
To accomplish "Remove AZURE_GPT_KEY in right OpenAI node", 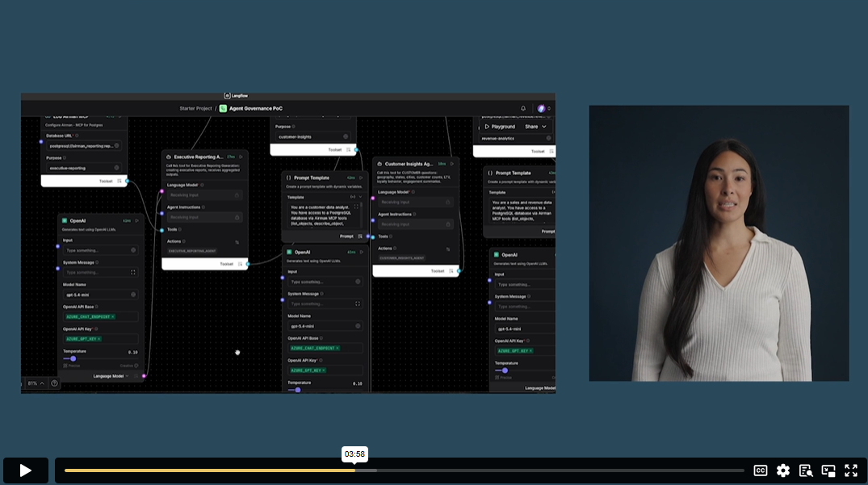I will (x=530, y=351).
